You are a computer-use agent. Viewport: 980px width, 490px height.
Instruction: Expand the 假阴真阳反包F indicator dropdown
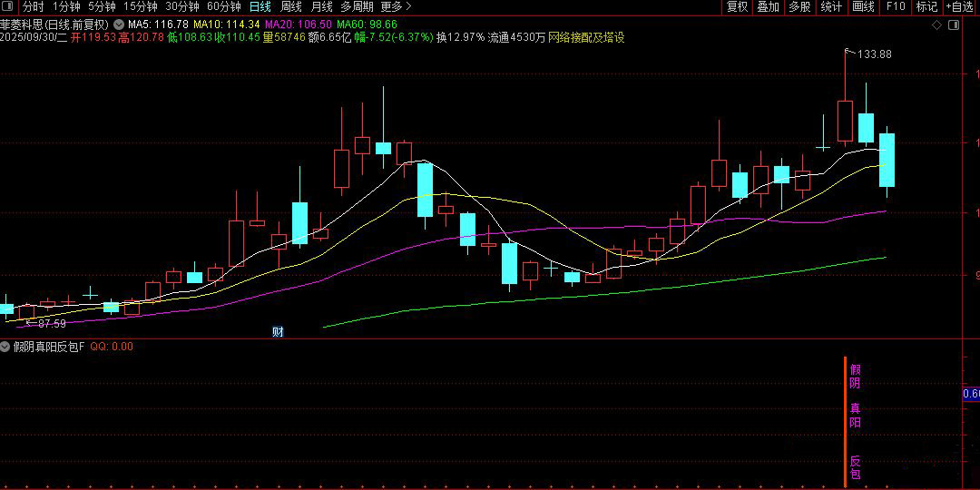6,347
